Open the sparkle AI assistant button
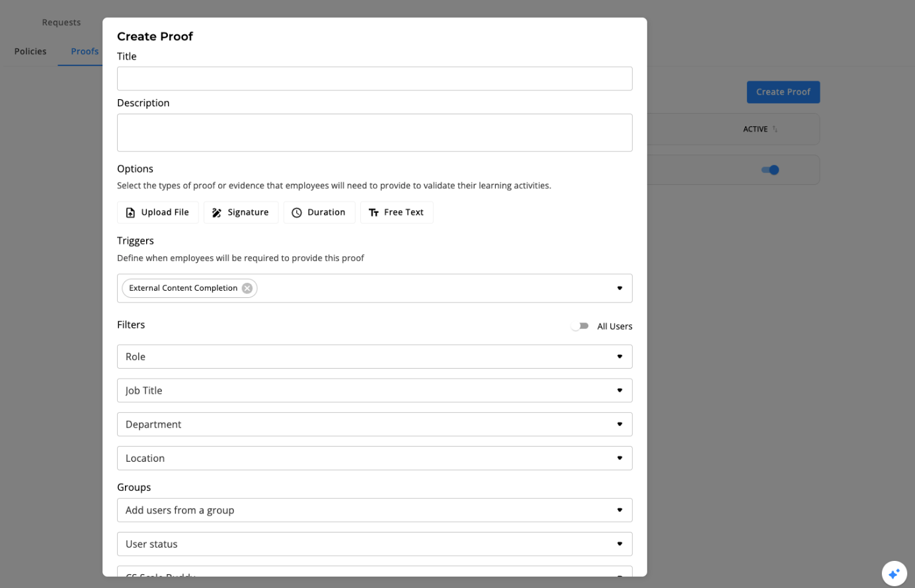The width and height of the screenshot is (915, 588). click(x=894, y=573)
